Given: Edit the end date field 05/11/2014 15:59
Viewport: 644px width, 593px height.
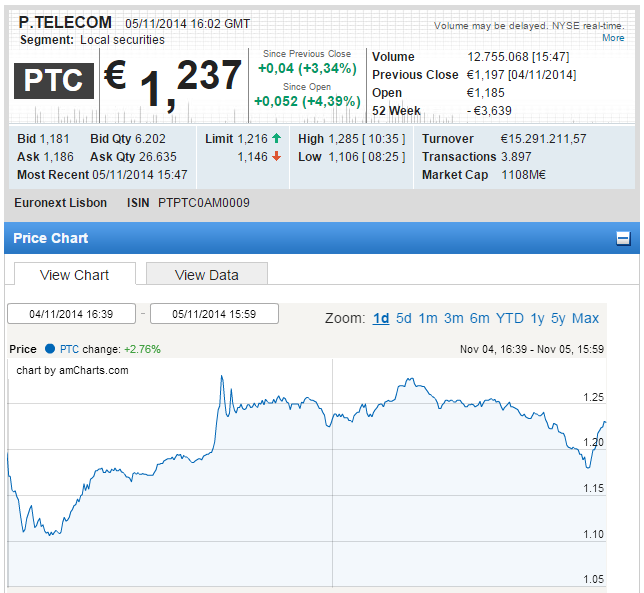Looking at the screenshot, I should tap(214, 314).
